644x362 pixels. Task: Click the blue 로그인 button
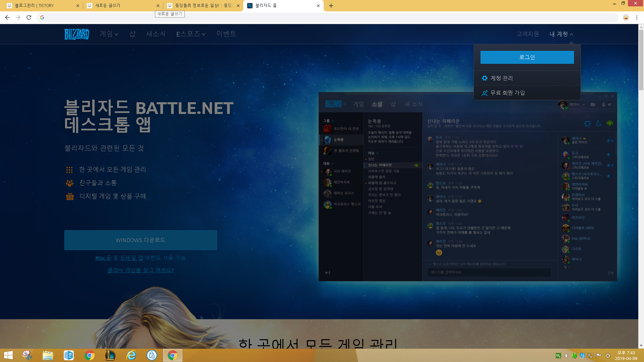(527, 57)
